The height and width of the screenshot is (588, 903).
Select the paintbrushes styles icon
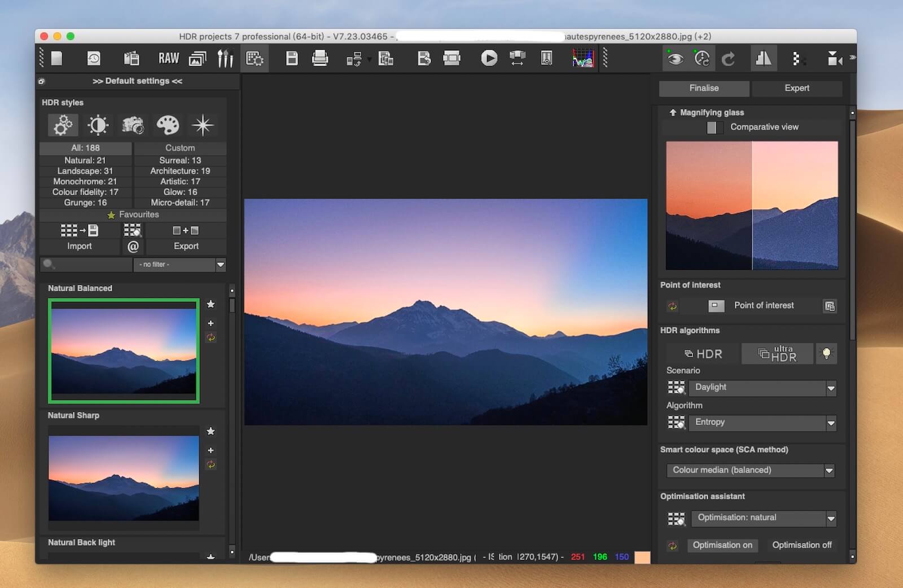tap(225, 58)
